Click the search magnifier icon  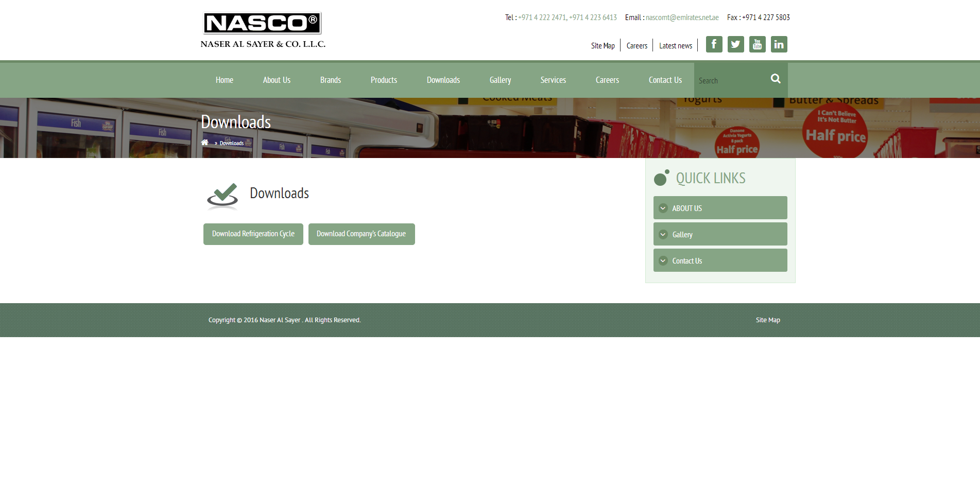point(776,79)
